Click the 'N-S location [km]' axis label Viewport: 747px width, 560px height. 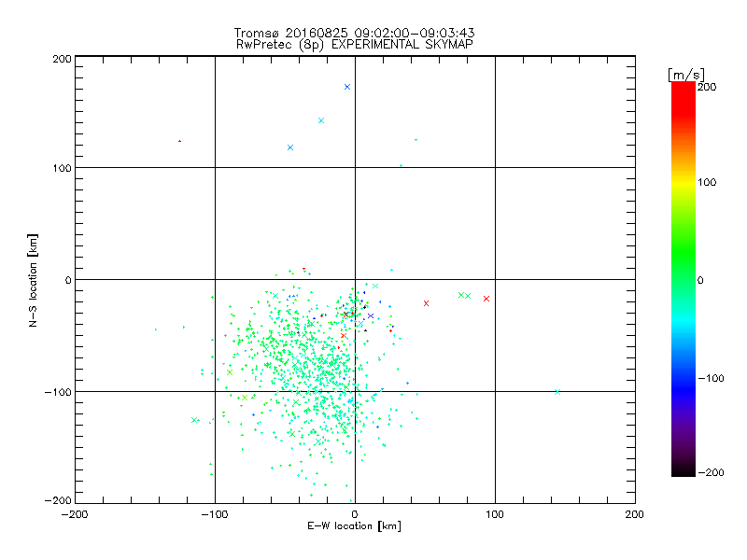[33, 280]
